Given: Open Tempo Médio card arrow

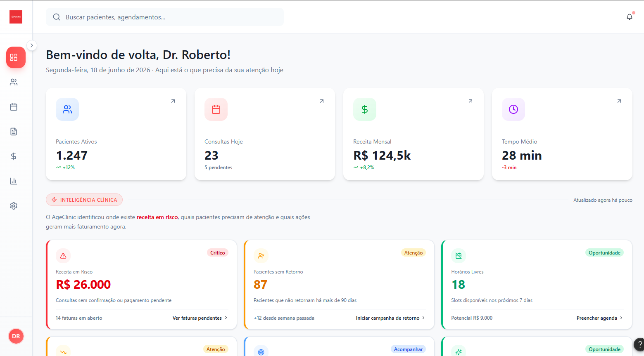Looking at the screenshot, I should point(619,101).
